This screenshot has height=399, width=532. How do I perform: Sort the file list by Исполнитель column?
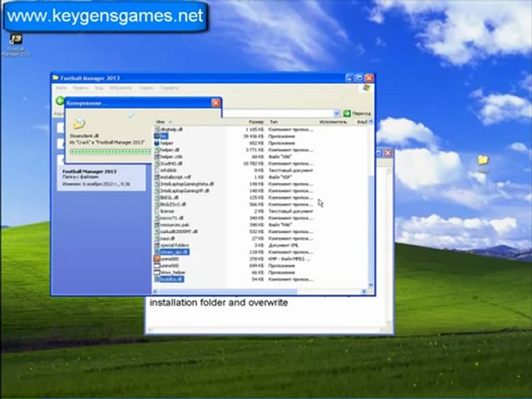point(332,122)
